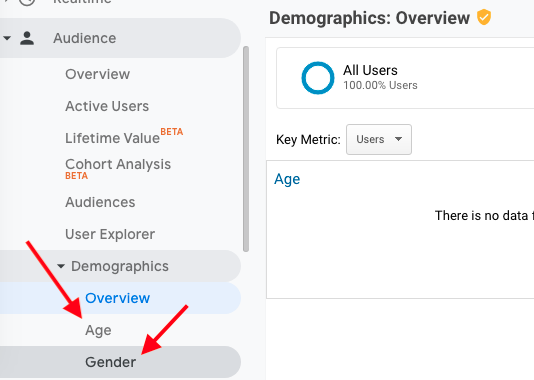
Task: Click the Demographics: Overview heading
Action: pos(370,18)
